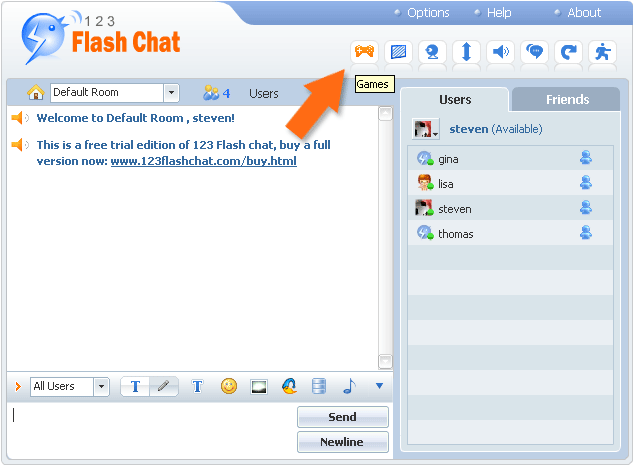The width and height of the screenshot is (634, 468).
Task: Click profile icon in steven's row
Action: 585,208
